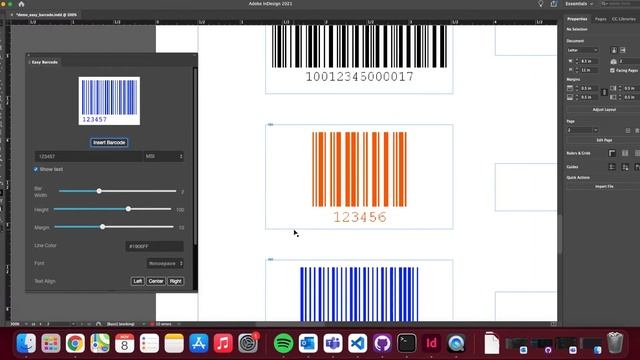Set text align to Center
The width and height of the screenshot is (640, 360).
point(156,281)
